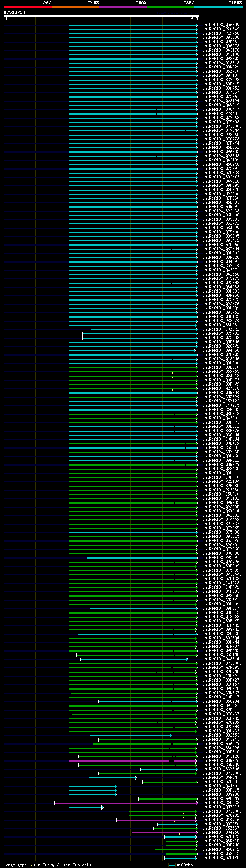
Task: Click the white query sequence bar
Action: [101, 16]
